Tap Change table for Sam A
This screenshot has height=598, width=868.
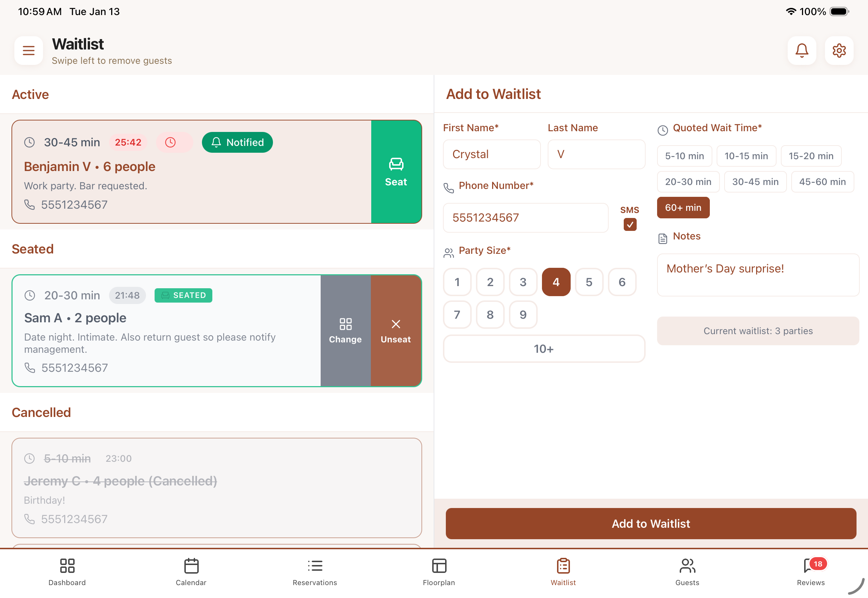click(345, 331)
